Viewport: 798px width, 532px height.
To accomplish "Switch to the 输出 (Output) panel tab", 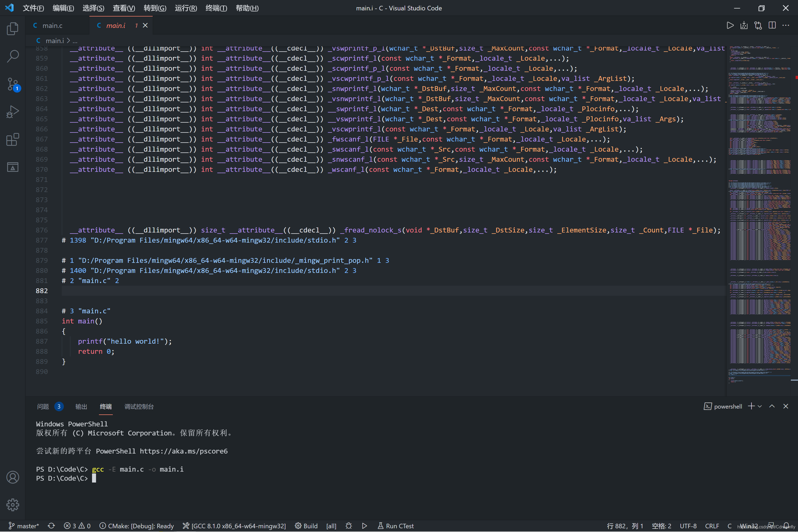I will tap(81, 406).
